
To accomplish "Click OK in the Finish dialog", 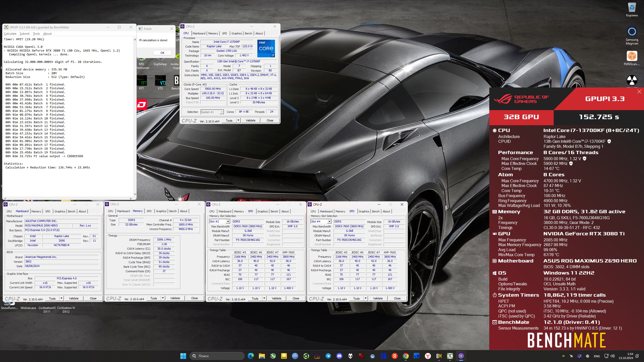I will click(x=162, y=53).
